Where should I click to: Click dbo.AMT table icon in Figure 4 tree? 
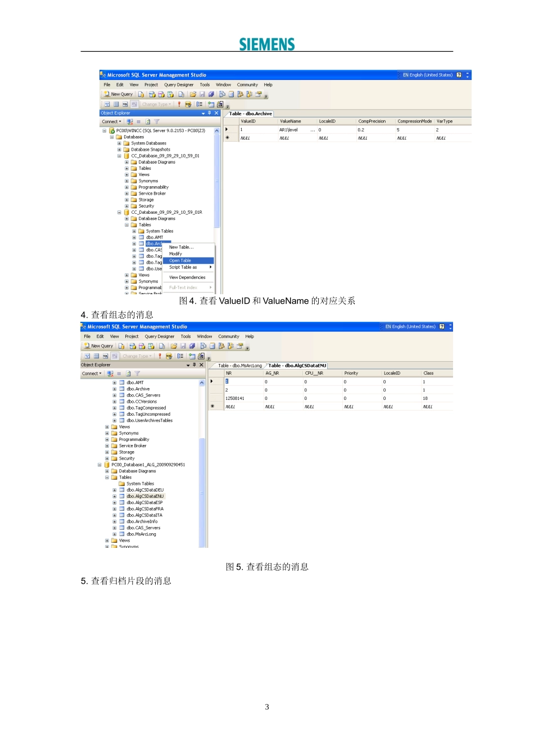(x=142, y=237)
